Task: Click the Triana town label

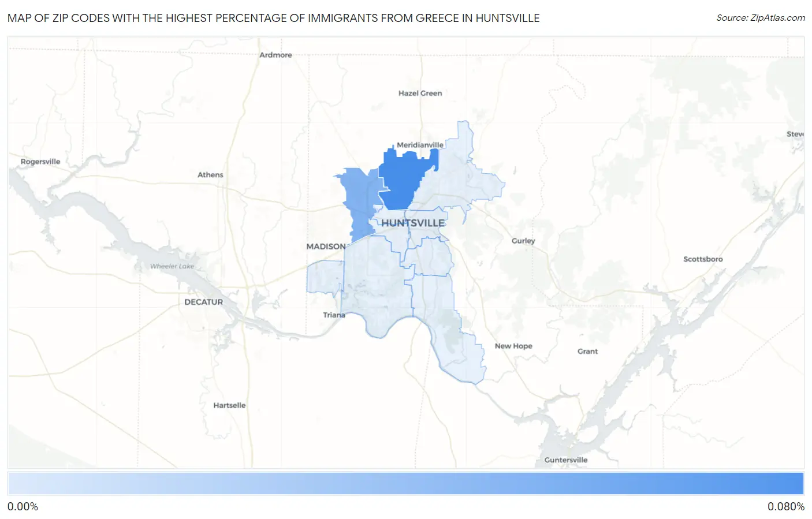Action: 334,315
